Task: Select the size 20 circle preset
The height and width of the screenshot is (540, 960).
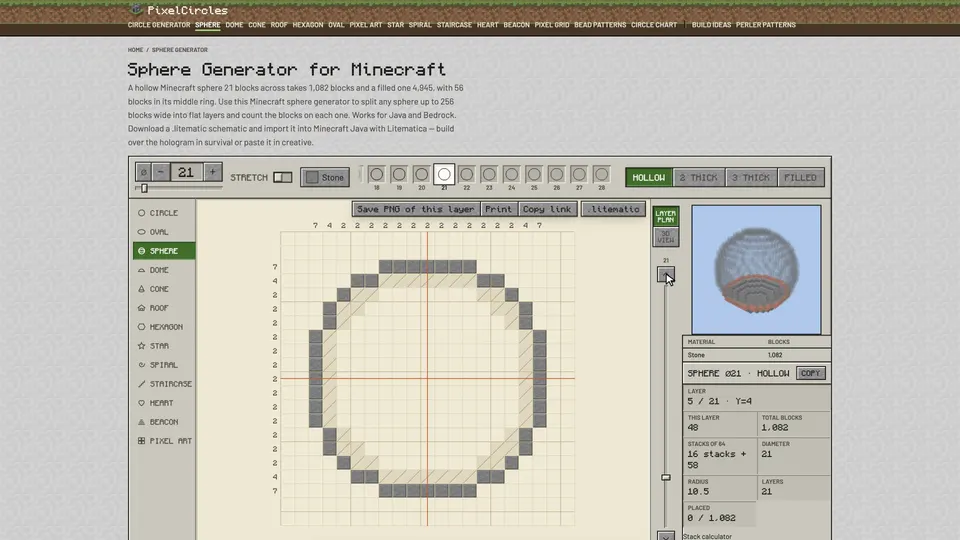Action: pos(421,174)
